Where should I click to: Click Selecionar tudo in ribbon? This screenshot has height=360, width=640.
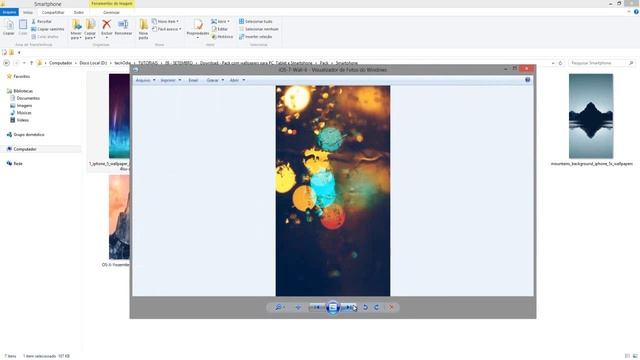click(256, 21)
